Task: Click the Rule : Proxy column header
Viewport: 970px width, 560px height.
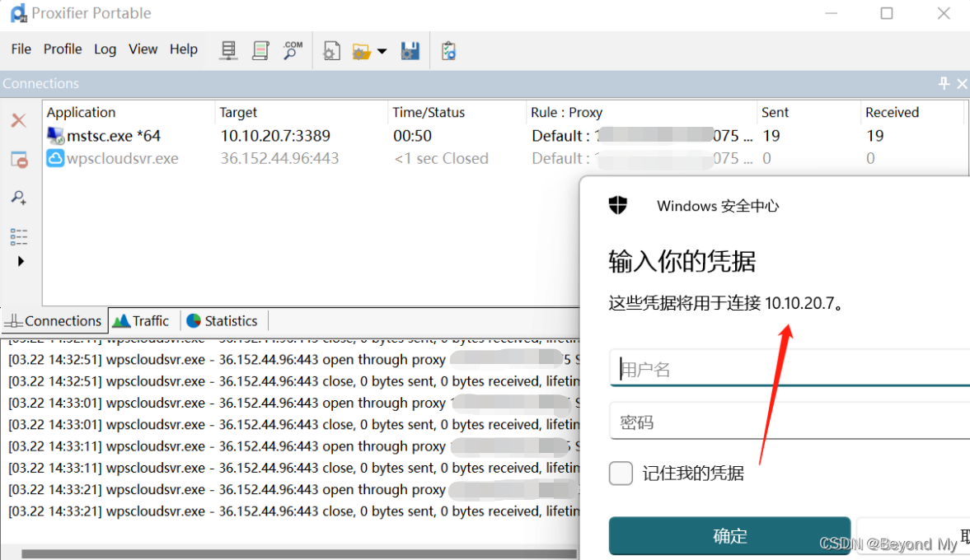Action: (x=641, y=113)
